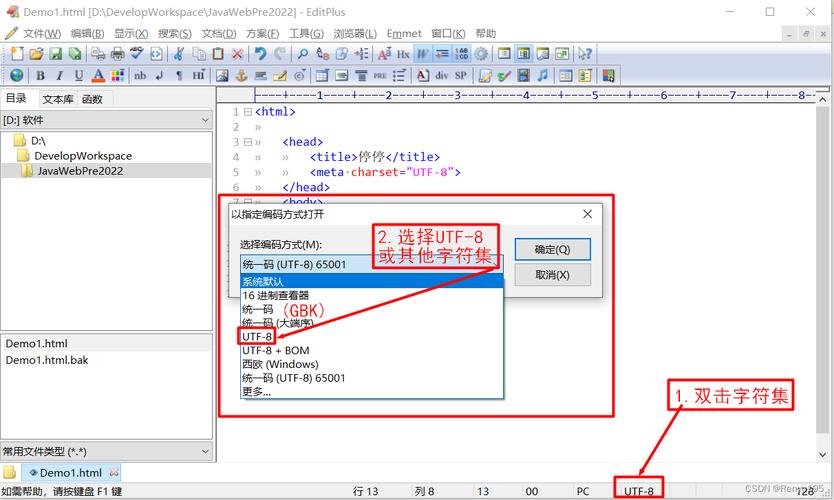The width and height of the screenshot is (834, 500).
Task: Open context help with the arrow question icon
Action: pos(585,53)
